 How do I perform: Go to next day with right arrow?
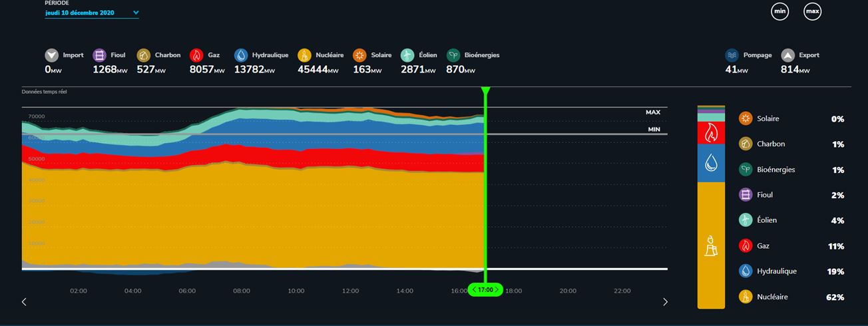tap(665, 302)
